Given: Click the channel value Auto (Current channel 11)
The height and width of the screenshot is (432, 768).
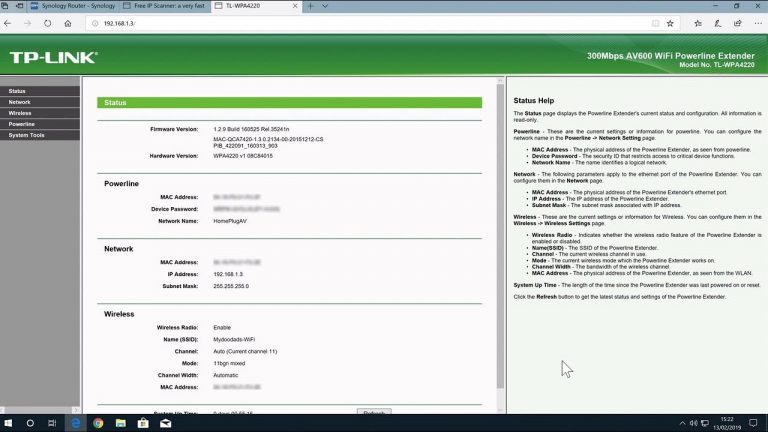Looking at the screenshot, I should pos(245,351).
